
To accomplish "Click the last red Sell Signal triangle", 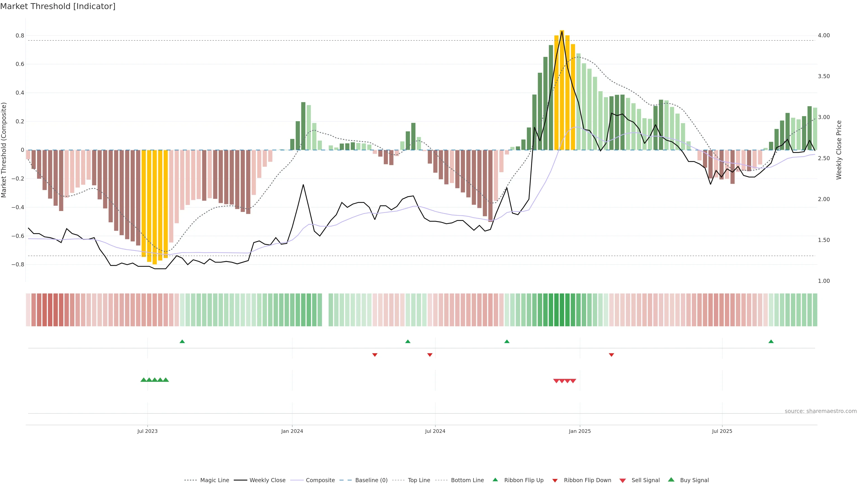I will click(x=573, y=381).
